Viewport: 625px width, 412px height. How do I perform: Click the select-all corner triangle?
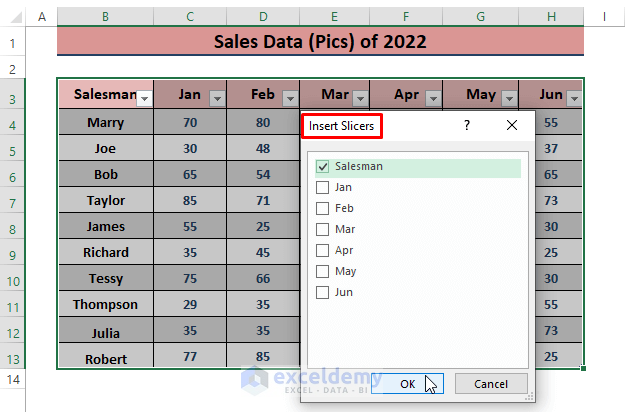tap(14, 16)
